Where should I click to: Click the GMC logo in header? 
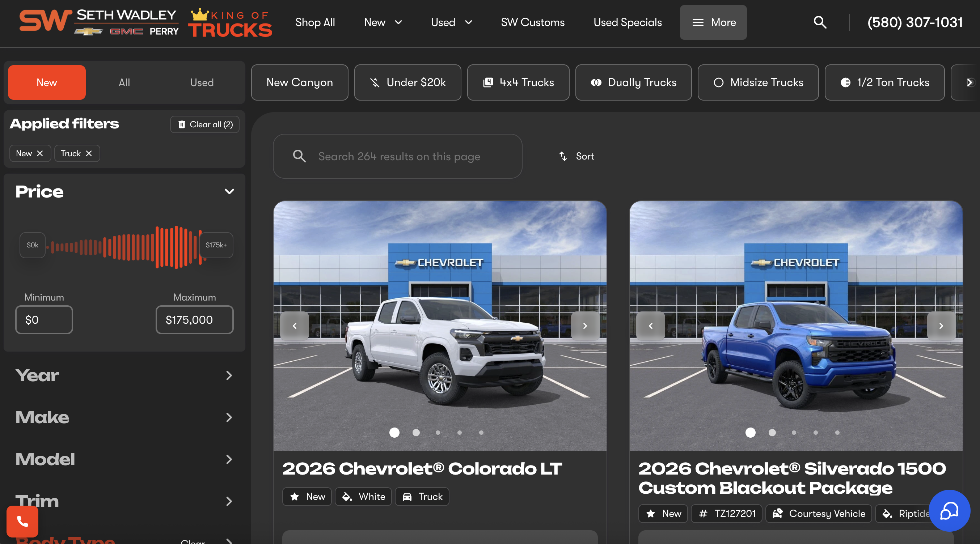tap(126, 31)
